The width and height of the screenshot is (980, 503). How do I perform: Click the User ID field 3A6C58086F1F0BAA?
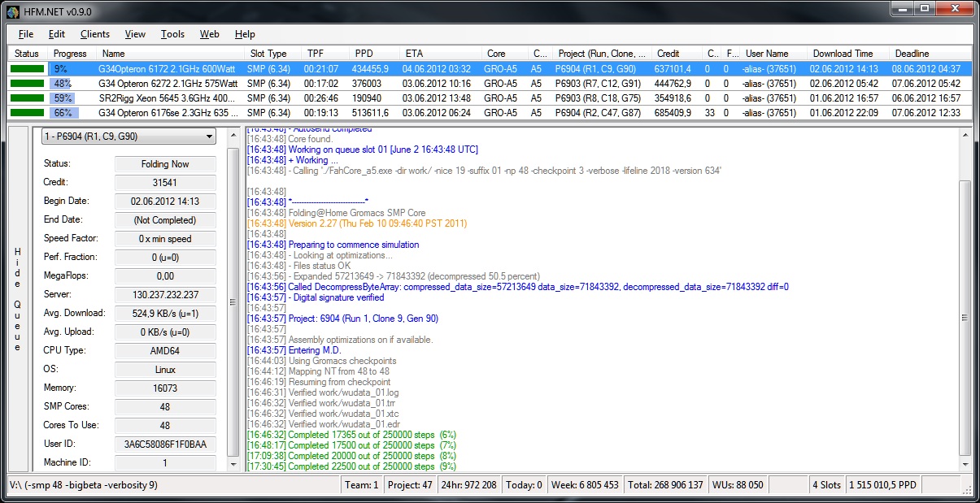[x=165, y=444]
